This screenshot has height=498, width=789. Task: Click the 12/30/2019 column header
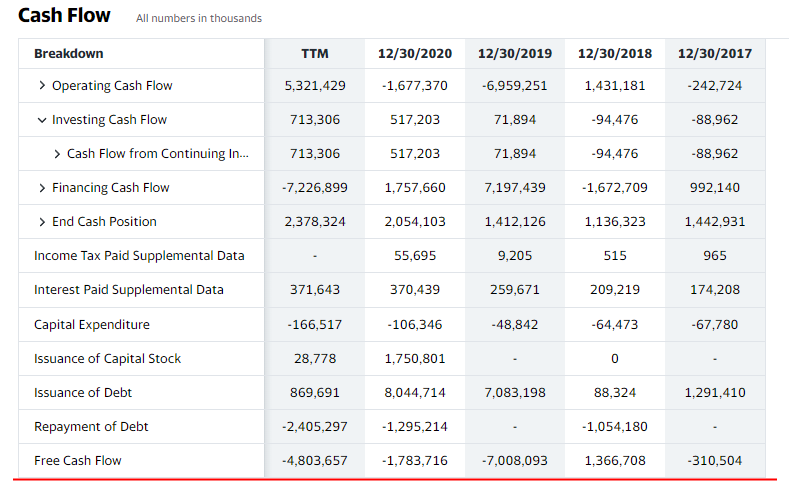[x=515, y=53]
